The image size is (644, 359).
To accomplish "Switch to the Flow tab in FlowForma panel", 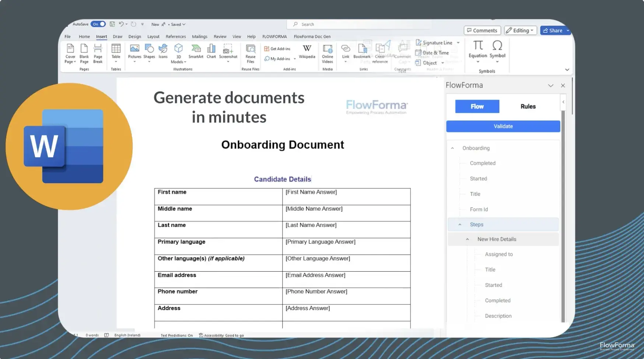I will click(477, 106).
